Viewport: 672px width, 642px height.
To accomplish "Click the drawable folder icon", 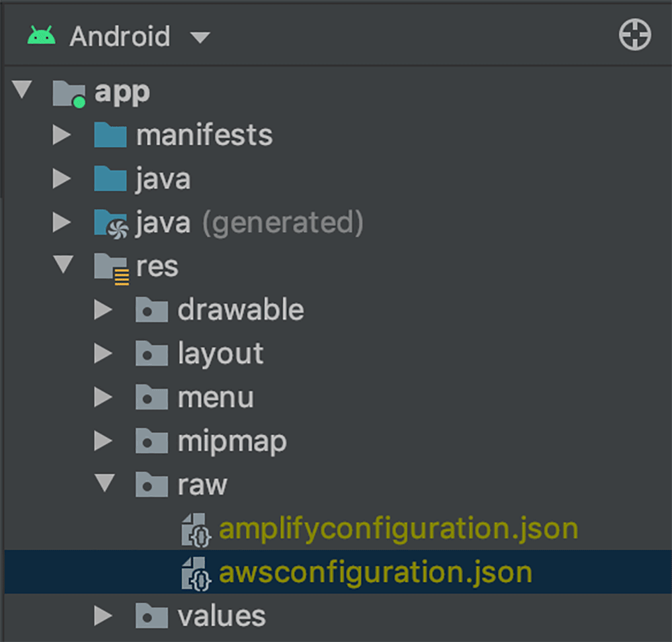I will point(152,309).
